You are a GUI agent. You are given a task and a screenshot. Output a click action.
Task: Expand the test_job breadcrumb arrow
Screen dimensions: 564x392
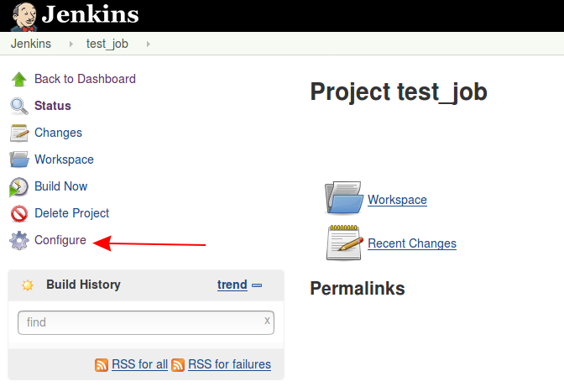(x=149, y=44)
